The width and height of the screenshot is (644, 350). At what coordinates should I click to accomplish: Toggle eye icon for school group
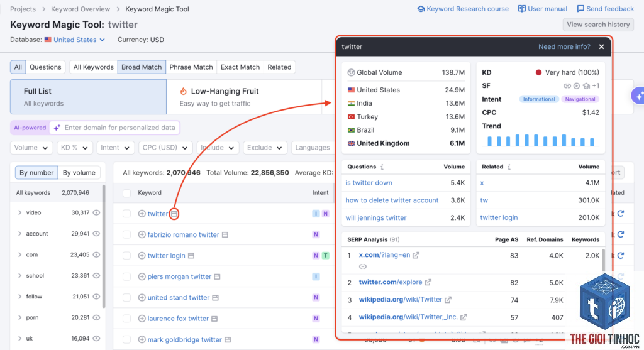(x=96, y=276)
